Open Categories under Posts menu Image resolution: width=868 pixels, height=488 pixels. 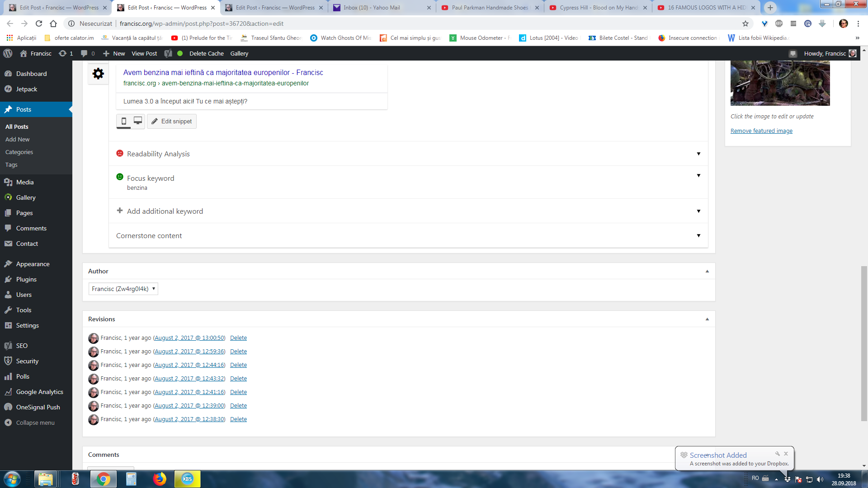pos(19,152)
